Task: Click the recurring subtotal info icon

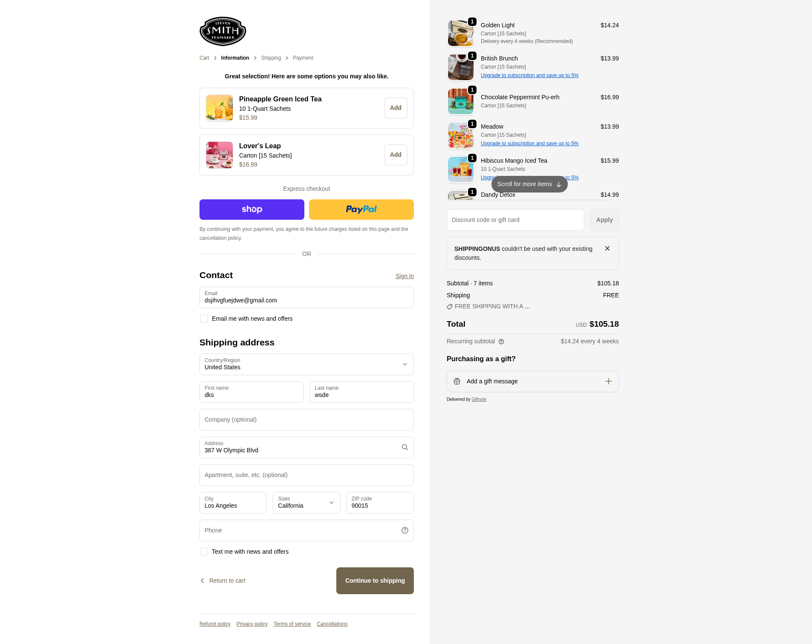Action: (501, 342)
